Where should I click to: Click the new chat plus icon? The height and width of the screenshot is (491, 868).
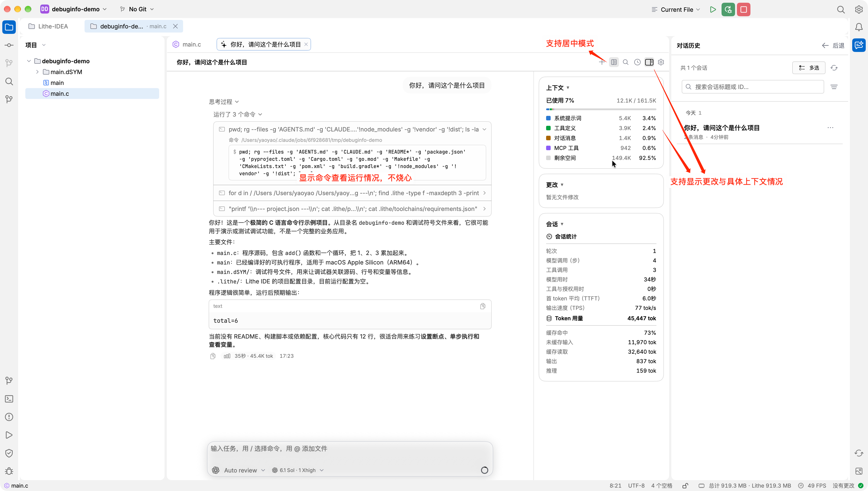602,62
